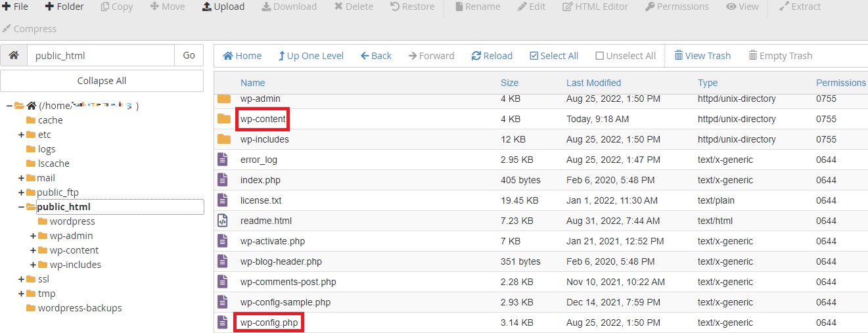Open the Permissions tool
Image resolution: width=868 pixels, height=333 pixels.
pyautogui.click(x=677, y=7)
